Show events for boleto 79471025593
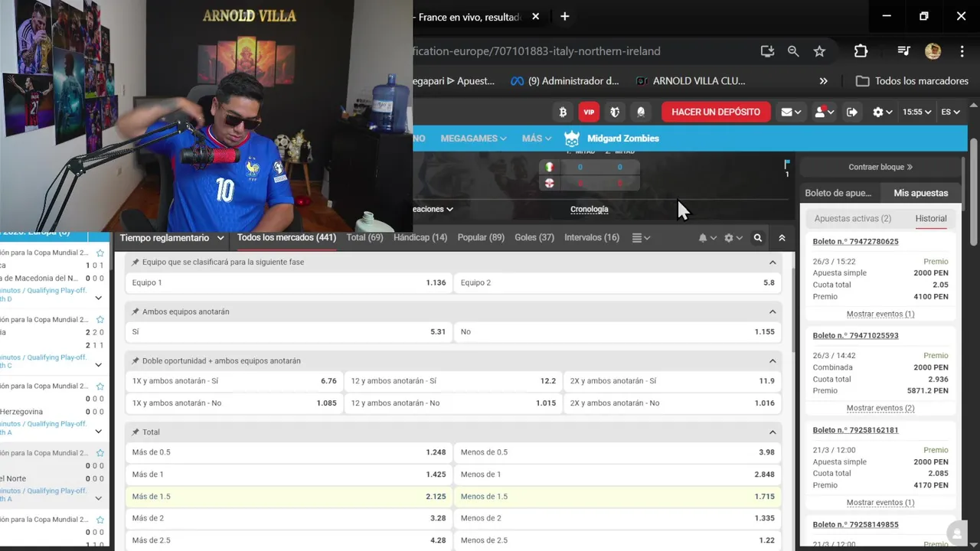The image size is (980, 551). (x=880, y=408)
